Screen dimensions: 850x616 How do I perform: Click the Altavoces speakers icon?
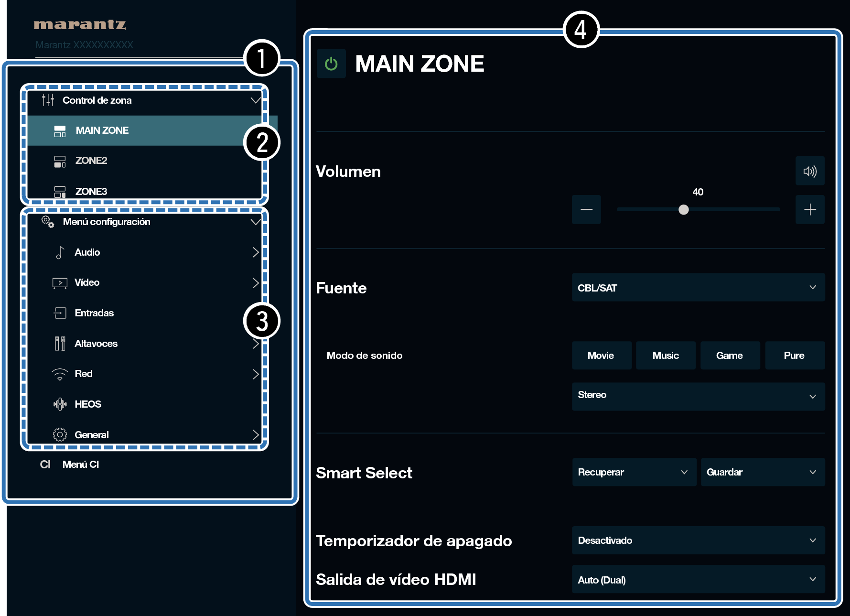click(x=60, y=344)
